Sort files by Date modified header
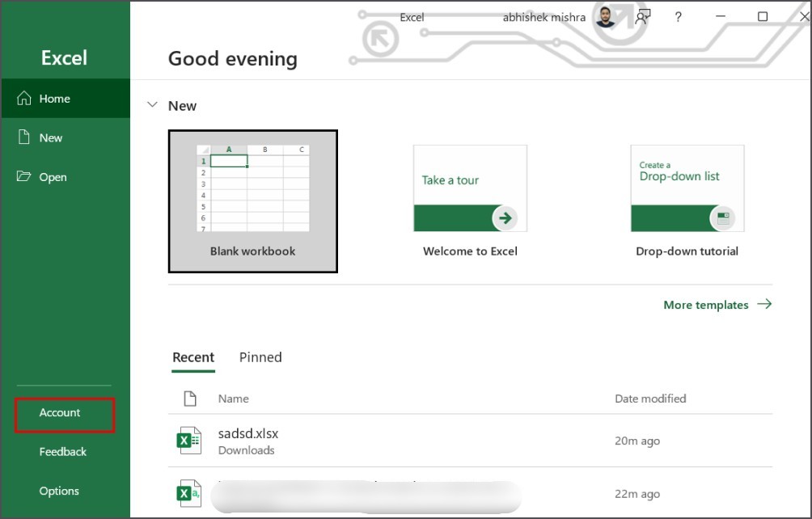 (x=650, y=399)
